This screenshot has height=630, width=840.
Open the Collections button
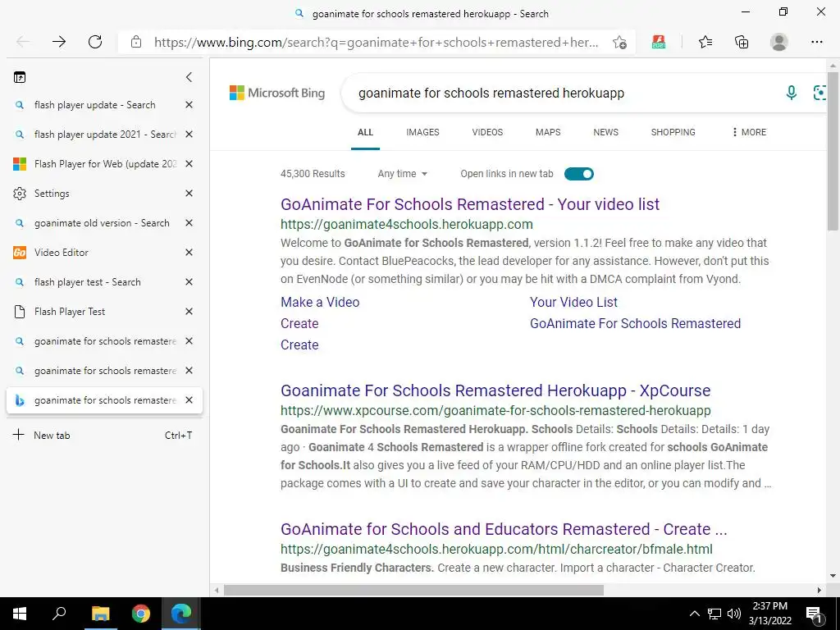pyautogui.click(x=742, y=42)
